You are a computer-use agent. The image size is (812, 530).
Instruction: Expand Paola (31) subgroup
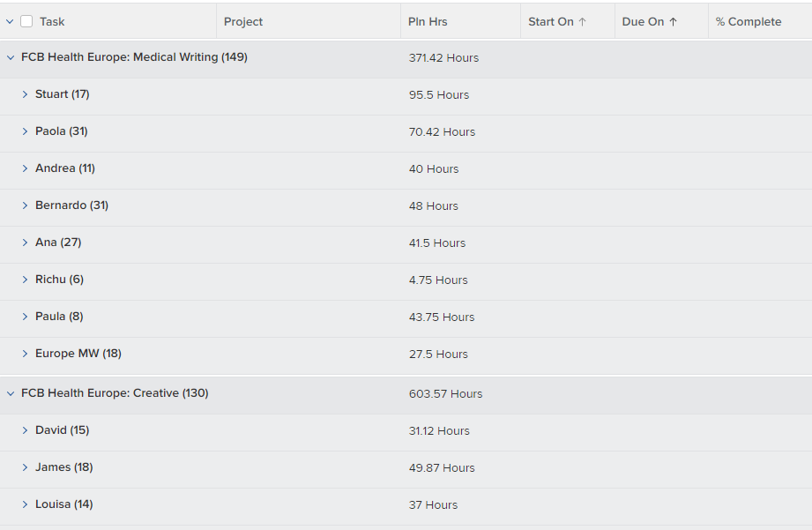click(x=25, y=131)
